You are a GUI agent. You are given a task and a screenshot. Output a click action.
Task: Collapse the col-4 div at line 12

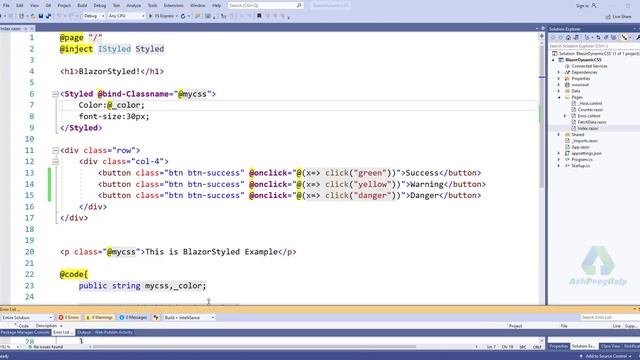pos(56,162)
